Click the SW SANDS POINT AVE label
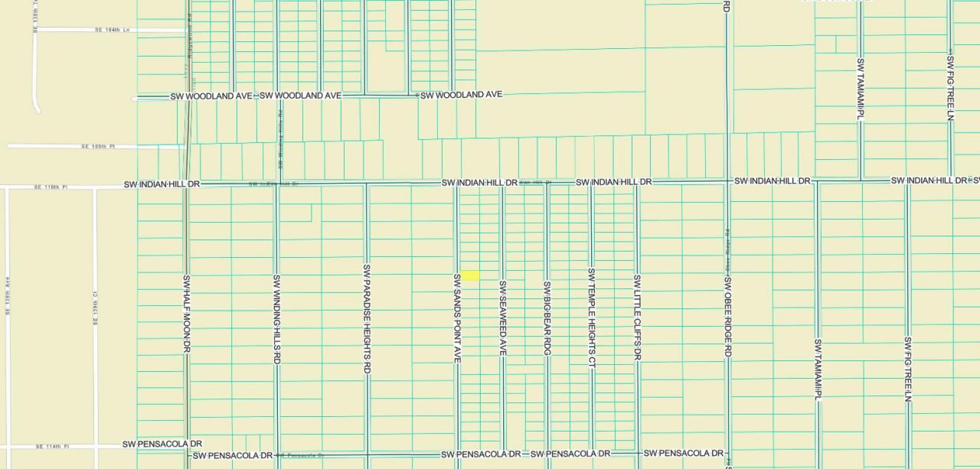980x469 pixels. [457, 318]
